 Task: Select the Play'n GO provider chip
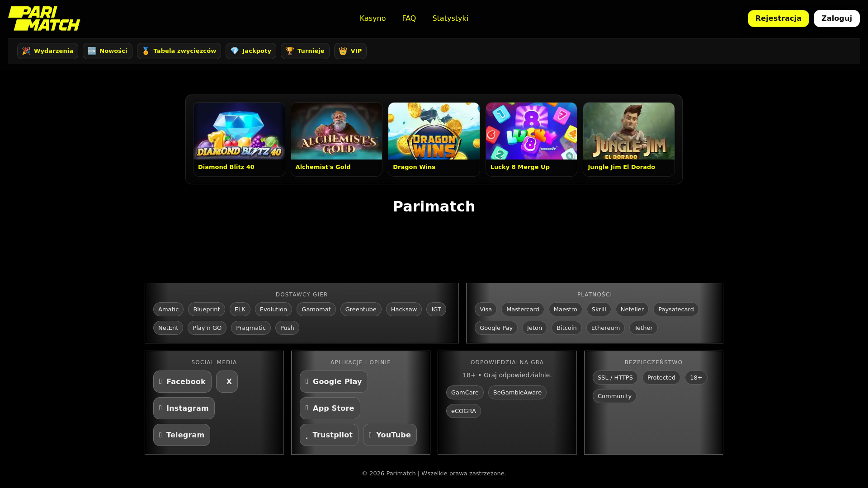pos(207,328)
